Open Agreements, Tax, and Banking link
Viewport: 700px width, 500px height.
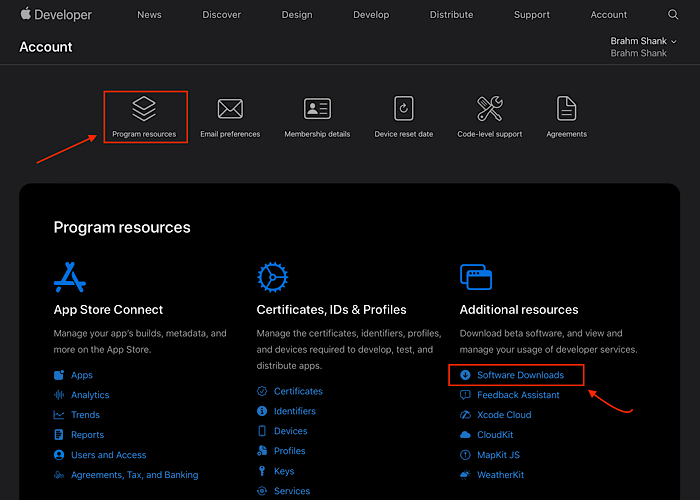pos(134,475)
